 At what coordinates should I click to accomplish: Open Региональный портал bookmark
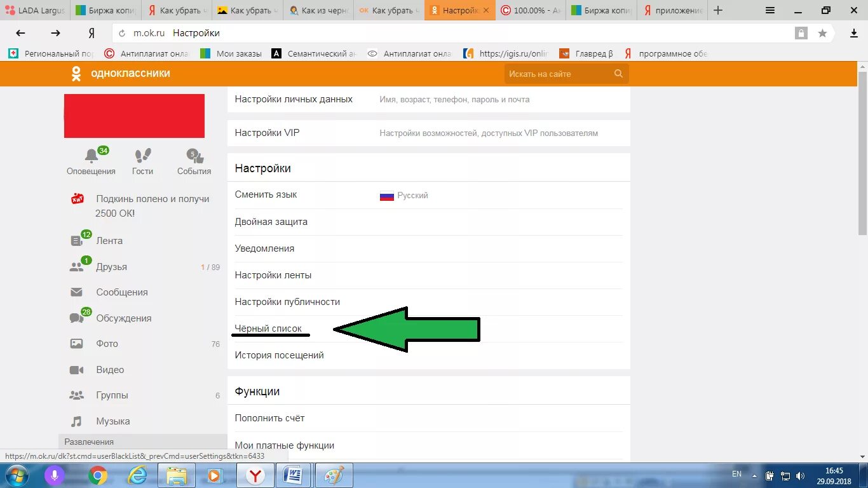coord(52,54)
